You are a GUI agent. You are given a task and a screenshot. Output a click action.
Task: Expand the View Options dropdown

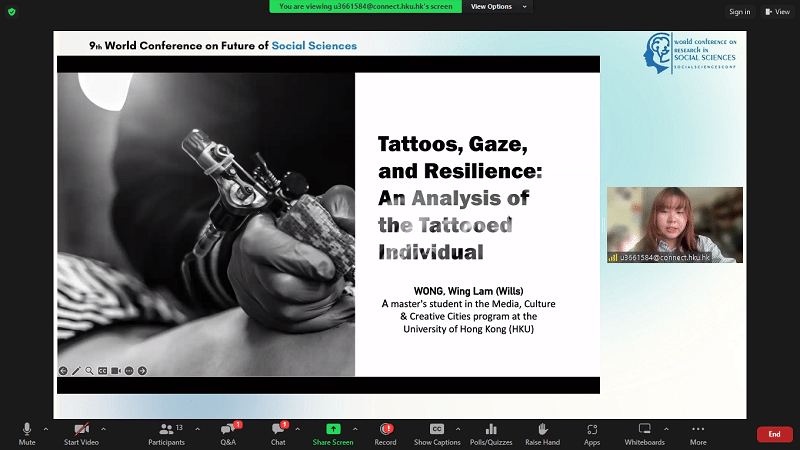(496, 6)
